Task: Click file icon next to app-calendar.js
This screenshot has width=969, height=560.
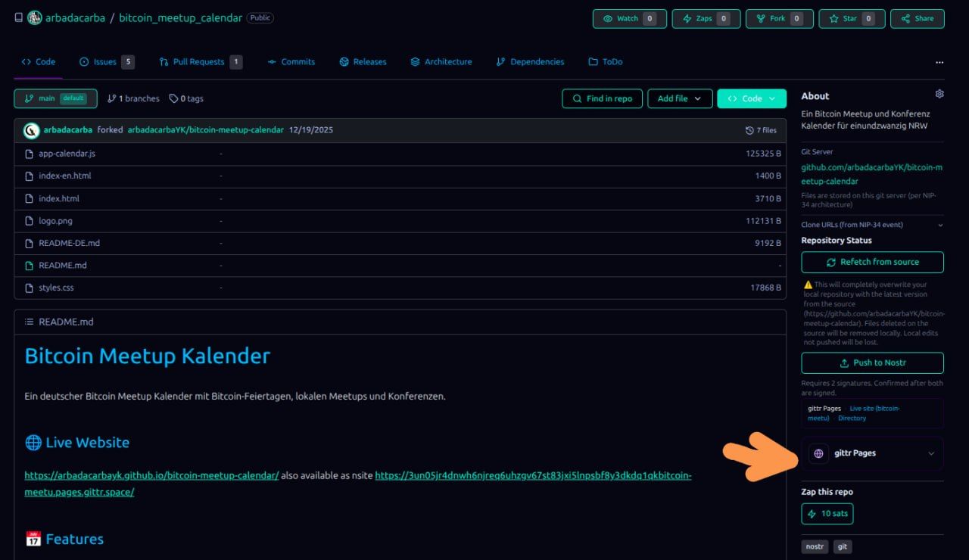Action: click(x=30, y=154)
